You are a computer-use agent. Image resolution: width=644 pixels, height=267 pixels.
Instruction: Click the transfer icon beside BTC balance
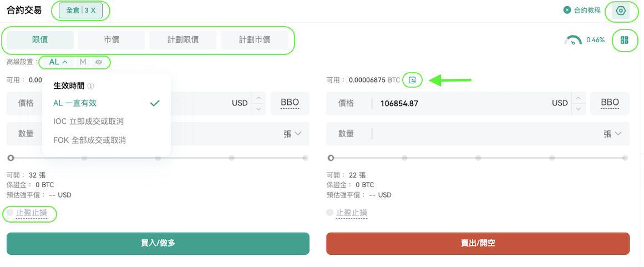(x=413, y=80)
